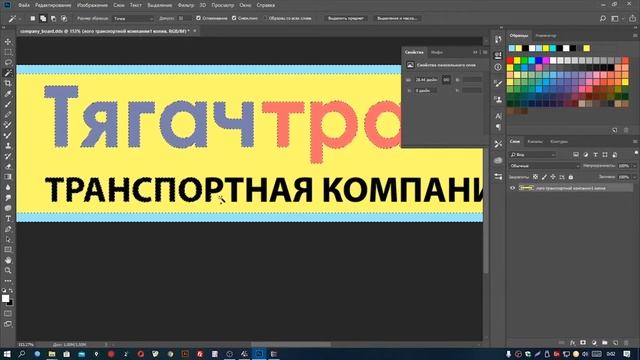
Task: Open the Swatches panel options menu
Action: coord(635,36)
